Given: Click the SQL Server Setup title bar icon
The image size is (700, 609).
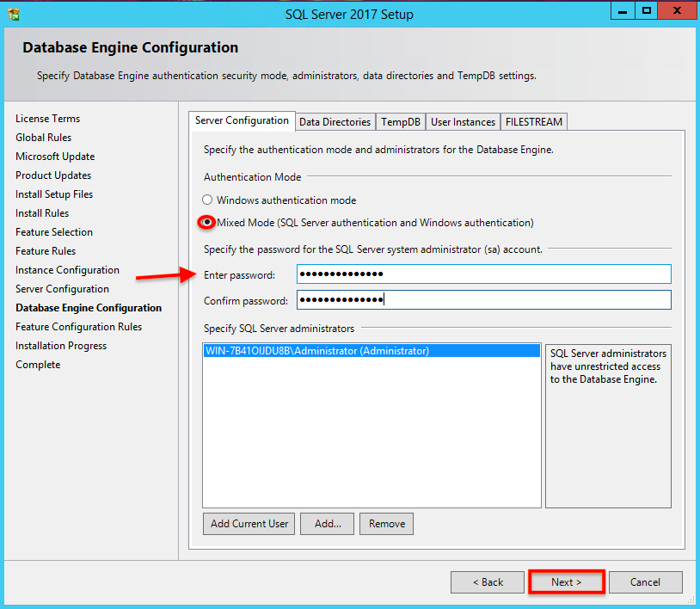Looking at the screenshot, I should [14, 15].
